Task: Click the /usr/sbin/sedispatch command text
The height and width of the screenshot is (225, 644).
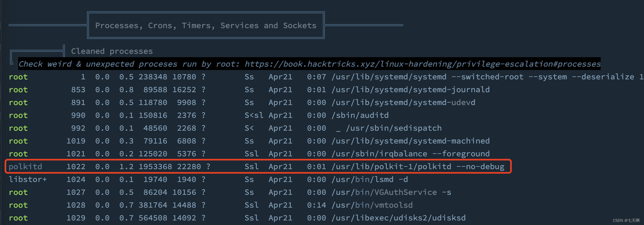Action: pyautogui.click(x=394, y=128)
